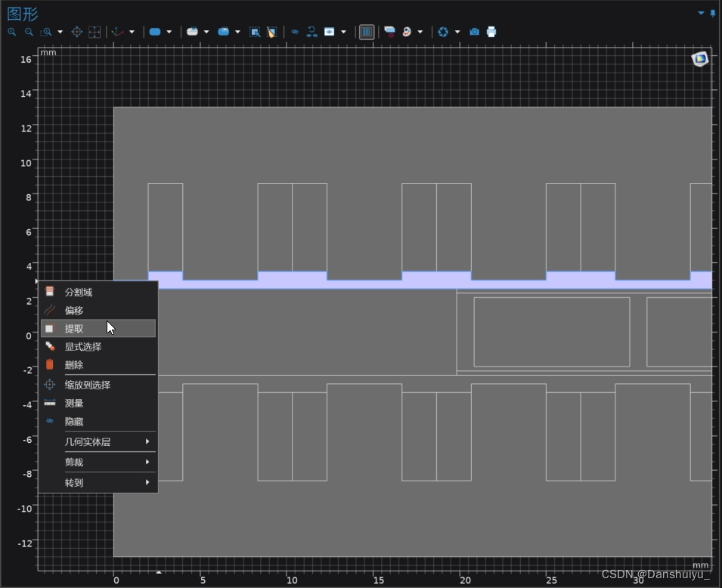722x588 pixels.
Task: Choose 缩放到选择 from the context menu
Action: (x=98, y=385)
